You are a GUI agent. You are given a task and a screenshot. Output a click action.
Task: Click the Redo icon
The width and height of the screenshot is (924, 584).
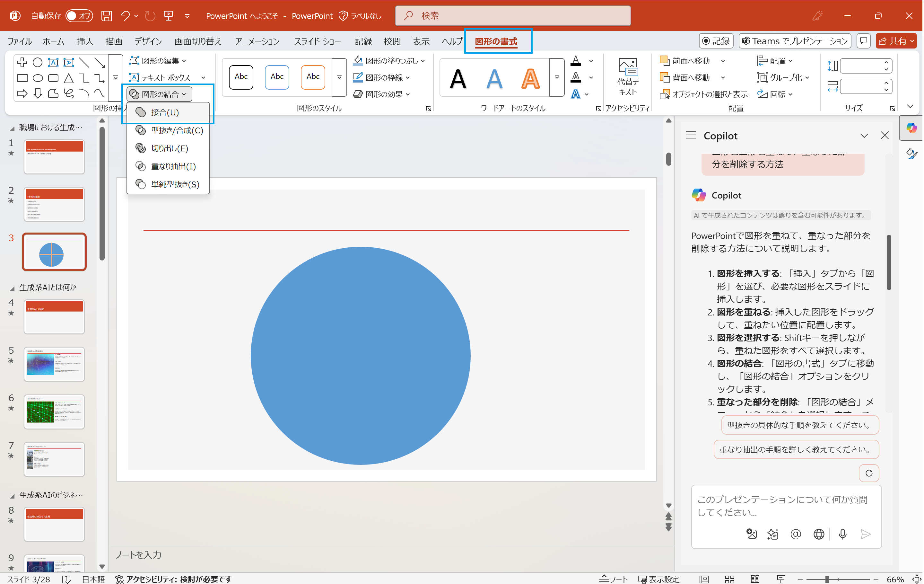click(150, 16)
